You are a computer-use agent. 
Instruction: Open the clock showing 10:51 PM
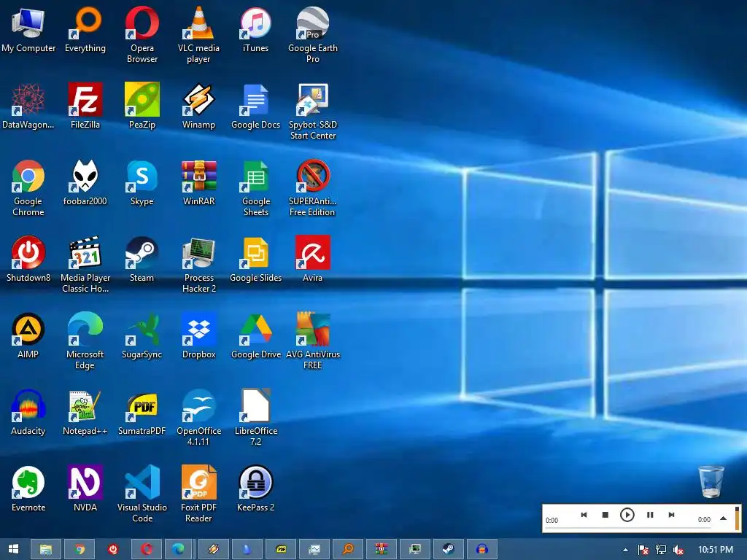pos(716,550)
